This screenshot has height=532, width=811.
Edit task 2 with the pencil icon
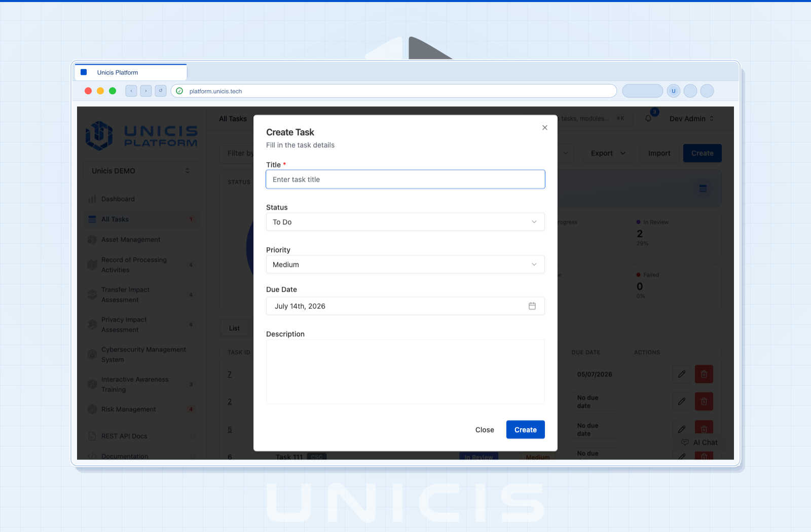[682, 402]
